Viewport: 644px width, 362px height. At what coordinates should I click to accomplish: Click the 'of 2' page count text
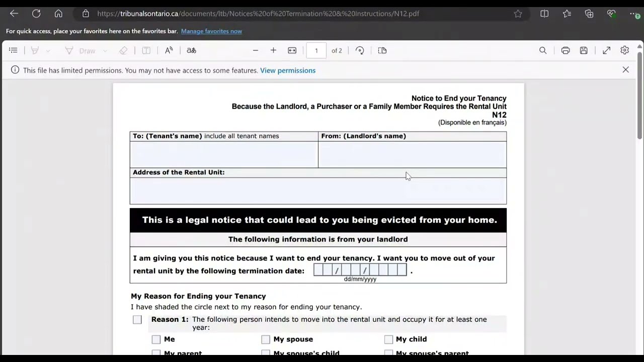coord(337,50)
